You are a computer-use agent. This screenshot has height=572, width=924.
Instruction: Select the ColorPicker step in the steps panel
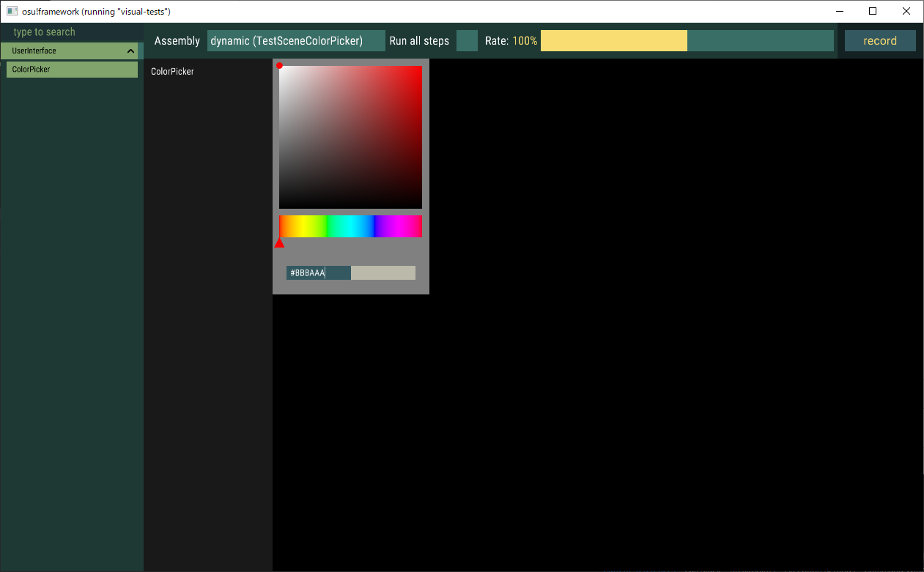click(x=172, y=71)
